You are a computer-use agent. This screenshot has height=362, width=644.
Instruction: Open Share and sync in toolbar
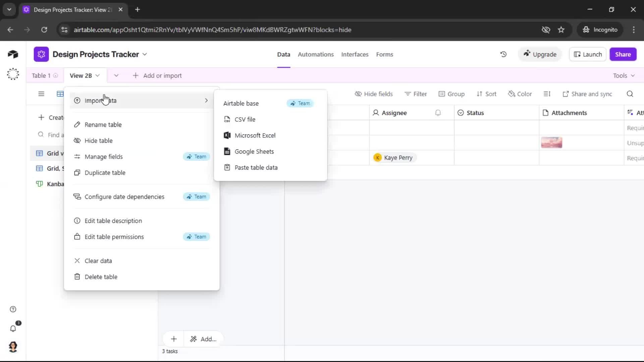(587, 94)
